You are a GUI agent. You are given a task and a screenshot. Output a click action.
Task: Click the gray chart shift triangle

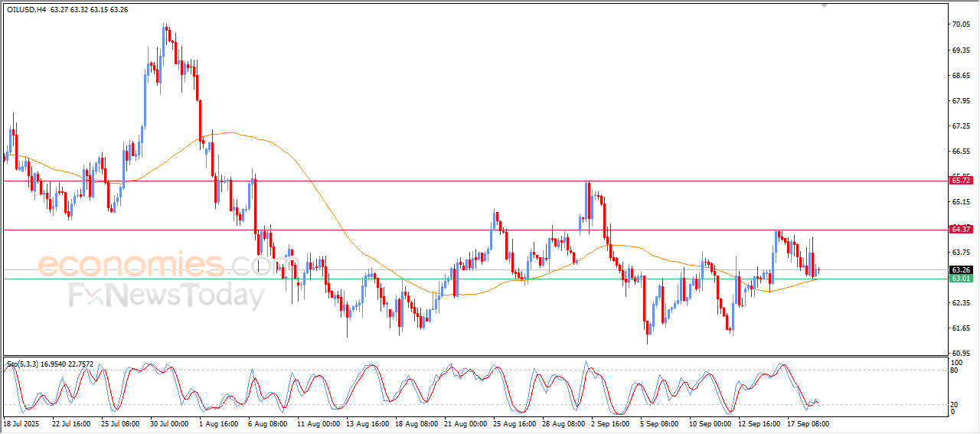click(x=824, y=5)
